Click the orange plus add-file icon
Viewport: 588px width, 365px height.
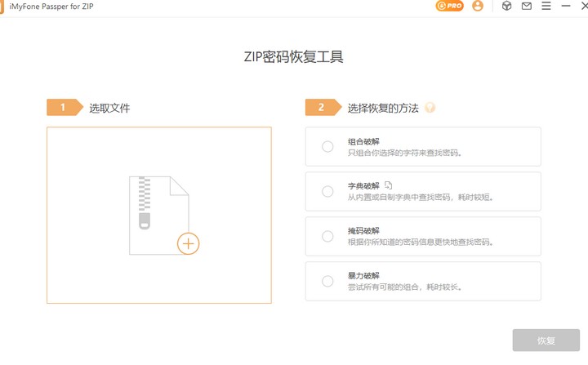point(188,243)
